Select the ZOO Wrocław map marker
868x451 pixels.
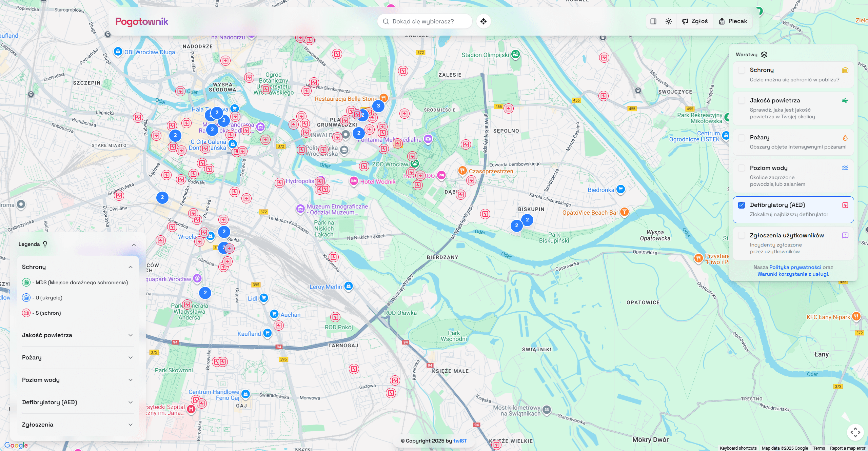click(415, 163)
